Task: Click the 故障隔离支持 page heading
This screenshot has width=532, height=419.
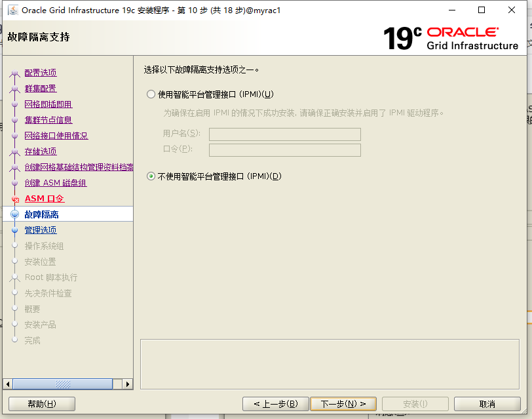Action: pos(39,37)
